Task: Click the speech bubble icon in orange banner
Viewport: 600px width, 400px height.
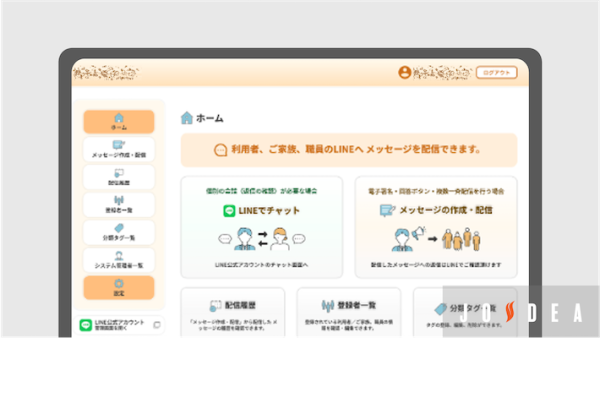Action: (222, 150)
